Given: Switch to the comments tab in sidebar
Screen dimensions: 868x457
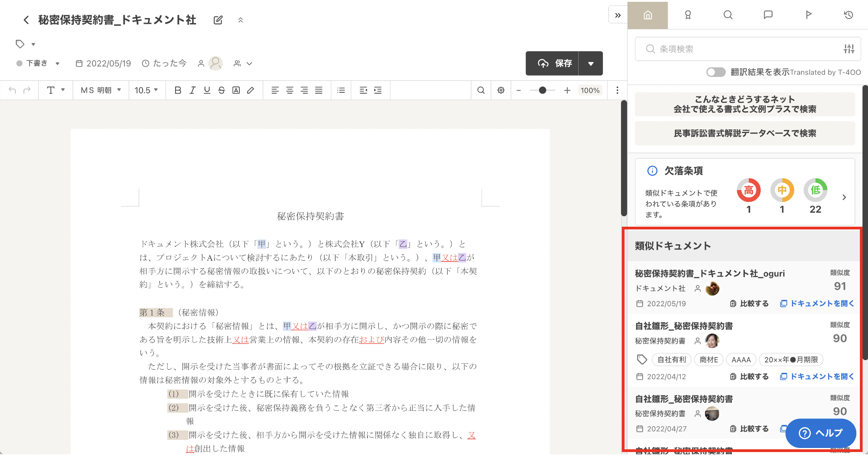Looking at the screenshot, I should [768, 15].
